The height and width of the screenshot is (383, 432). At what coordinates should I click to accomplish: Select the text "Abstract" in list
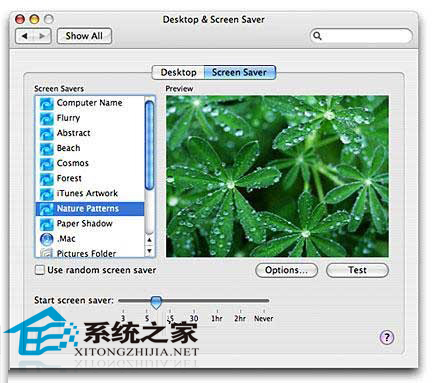(x=73, y=133)
